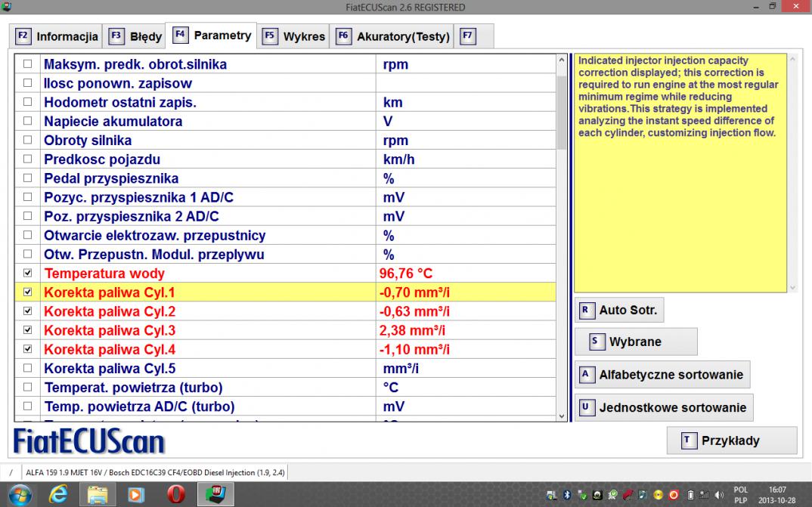Check the Korekta paliwa Cyl.5 checkbox
Screen dimensions: 812x507
pos(27,368)
